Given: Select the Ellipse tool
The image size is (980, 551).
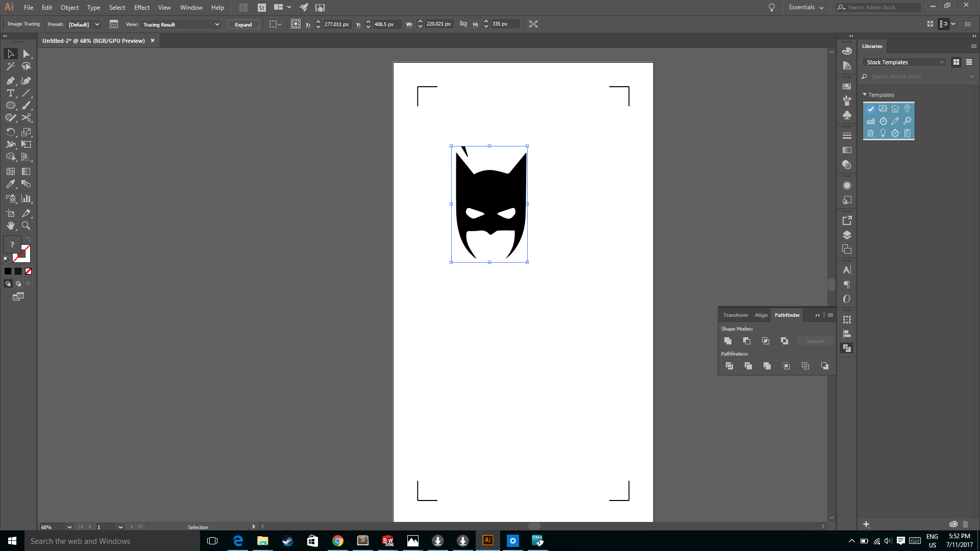Looking at the screenshot, I should tap(11, 106).
